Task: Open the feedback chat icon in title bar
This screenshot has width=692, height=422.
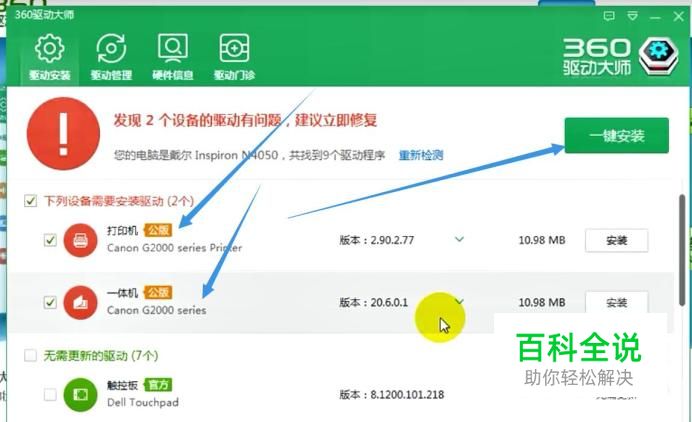Action: 609,16
